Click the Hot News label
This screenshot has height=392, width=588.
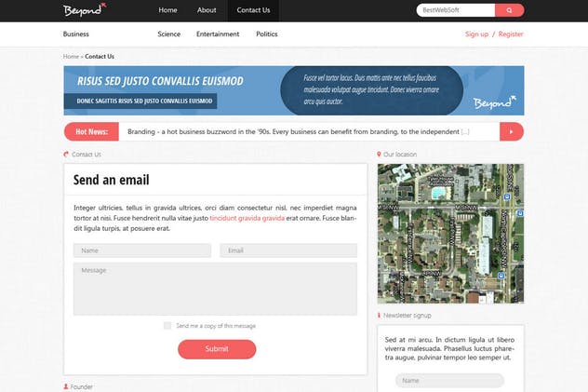click(91, 131)
